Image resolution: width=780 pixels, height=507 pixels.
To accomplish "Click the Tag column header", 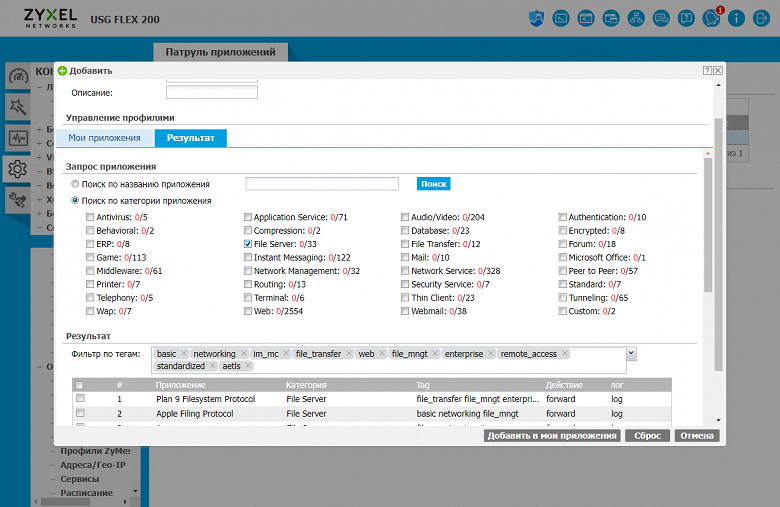I will pos(423,385).
